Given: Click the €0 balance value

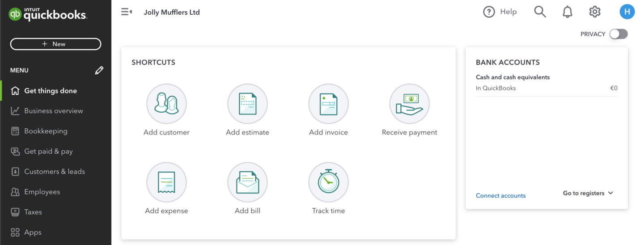Looking at the screenshot, I should coord(614,88).
